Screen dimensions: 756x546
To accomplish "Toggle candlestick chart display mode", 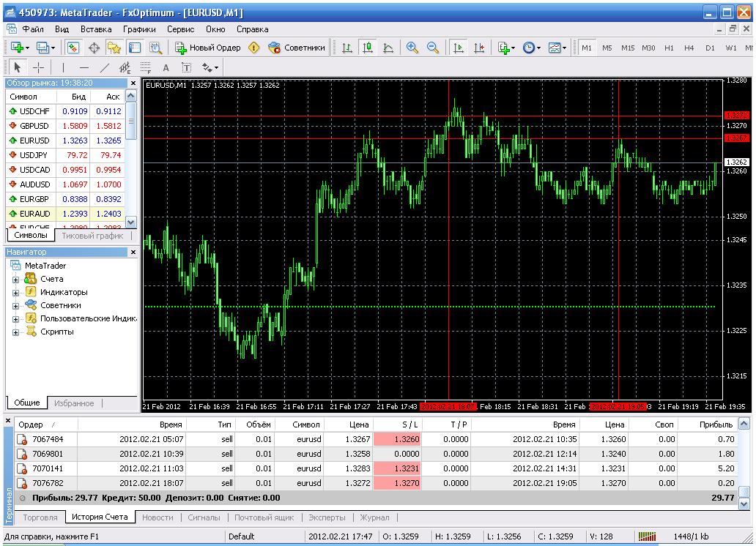I will pos(367,48).
